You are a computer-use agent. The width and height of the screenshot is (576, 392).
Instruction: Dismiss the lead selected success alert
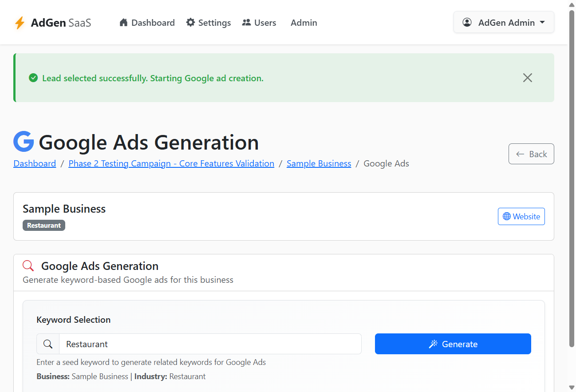coord(527,78)
